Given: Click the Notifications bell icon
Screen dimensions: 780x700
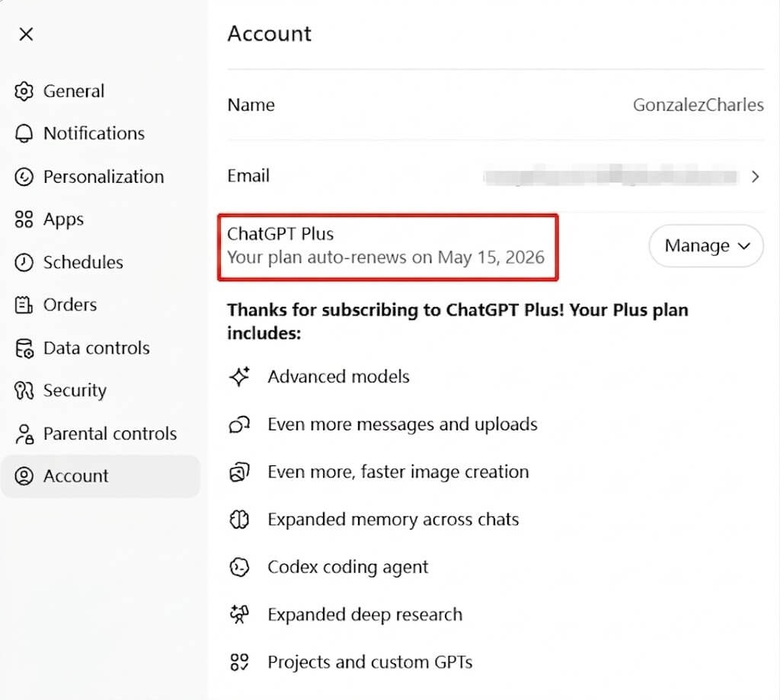Looking at the screenshot, I should point(24,134).
